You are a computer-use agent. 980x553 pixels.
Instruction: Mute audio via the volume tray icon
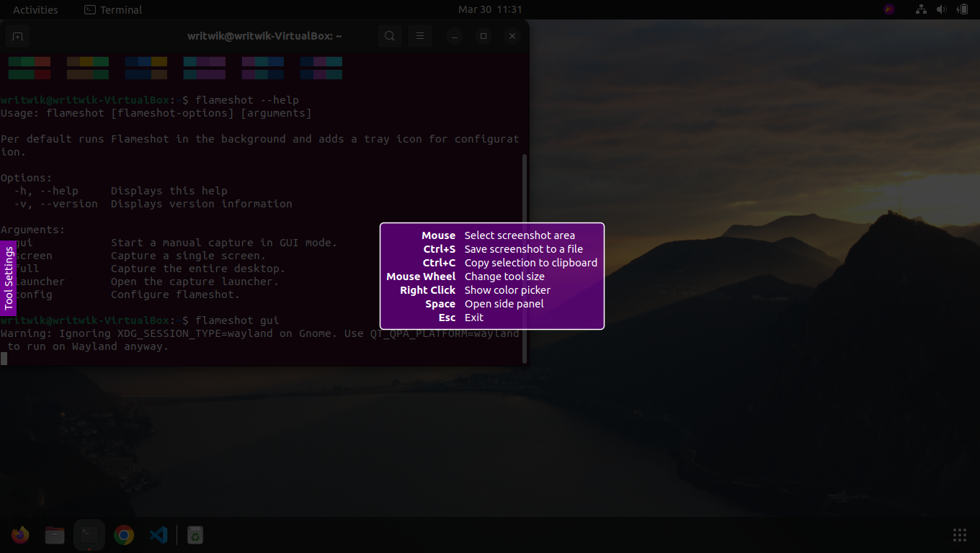click(x=942, y=9)
